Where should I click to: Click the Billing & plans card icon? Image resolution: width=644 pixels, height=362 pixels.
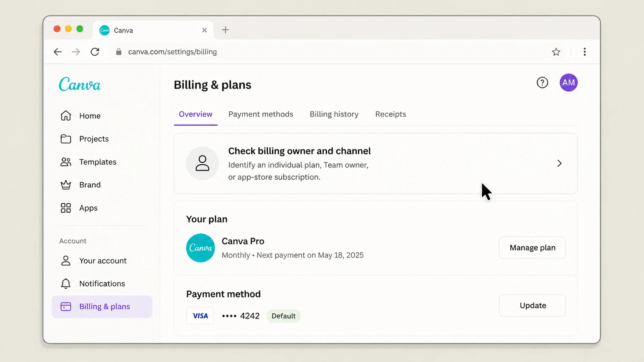[x=66, y=307]
